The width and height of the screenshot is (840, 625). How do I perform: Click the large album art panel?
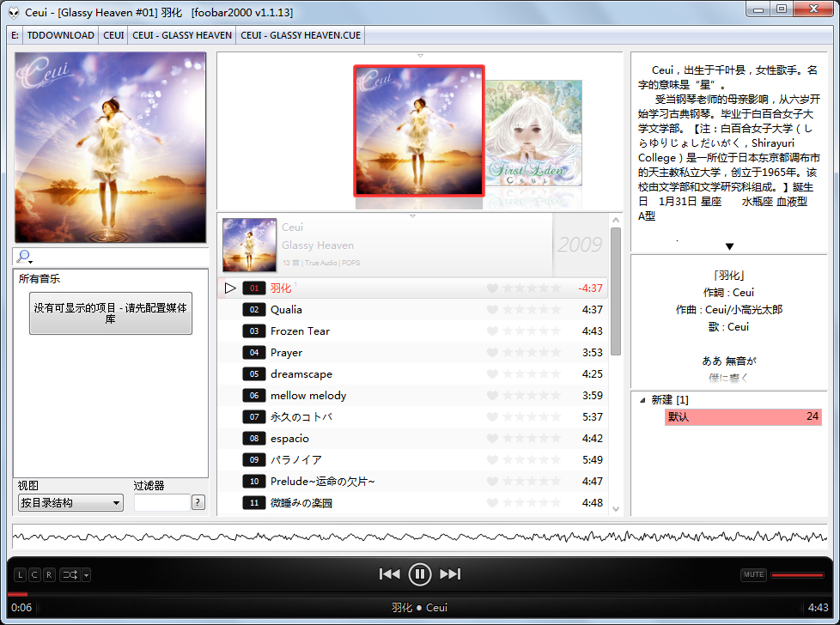coord(110,148)
